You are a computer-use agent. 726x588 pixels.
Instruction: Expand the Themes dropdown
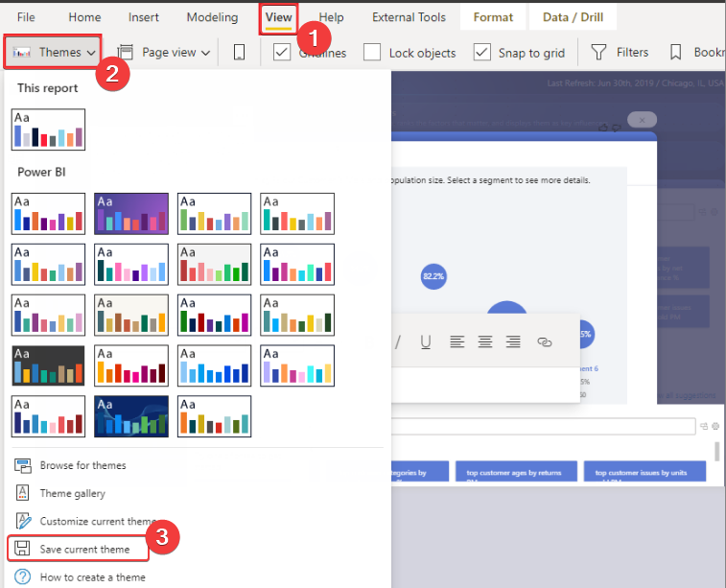coord(53,53)
